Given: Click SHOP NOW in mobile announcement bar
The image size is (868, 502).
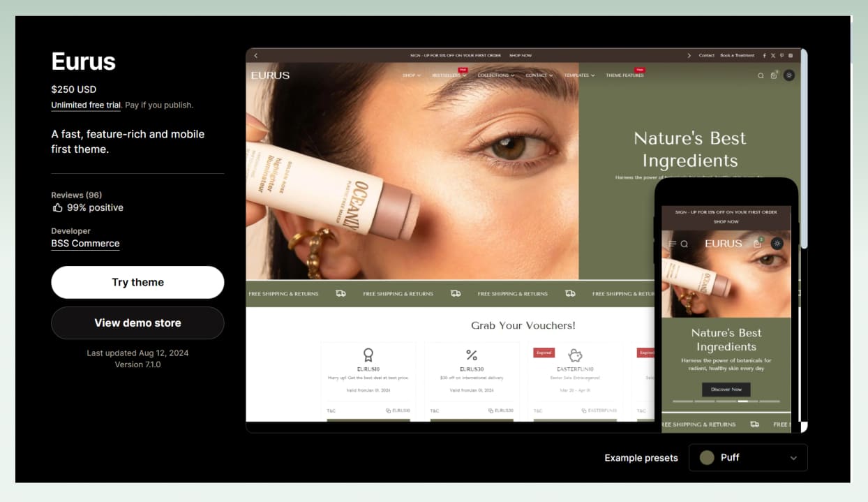Looking at the screenshot, I should (x=726, y=221).
